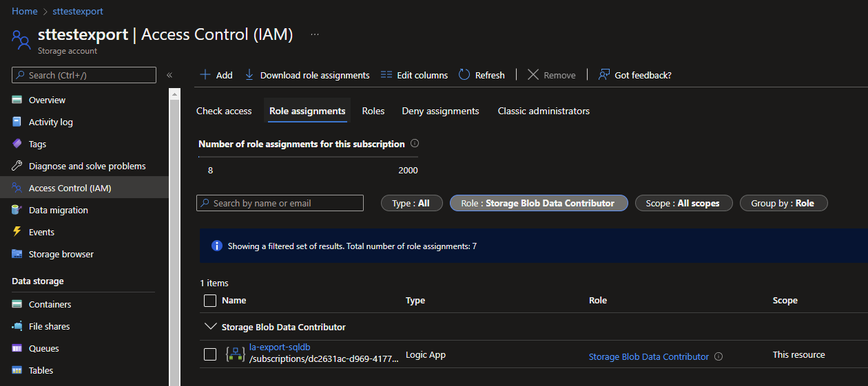
Task: Click the Remove X icon
Action: tap(533, 74)
